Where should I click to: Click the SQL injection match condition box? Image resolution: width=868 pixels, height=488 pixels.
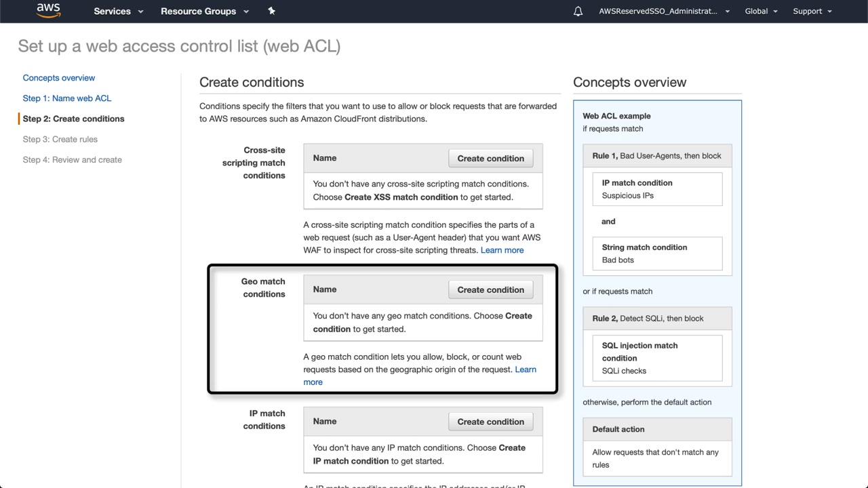656,358
